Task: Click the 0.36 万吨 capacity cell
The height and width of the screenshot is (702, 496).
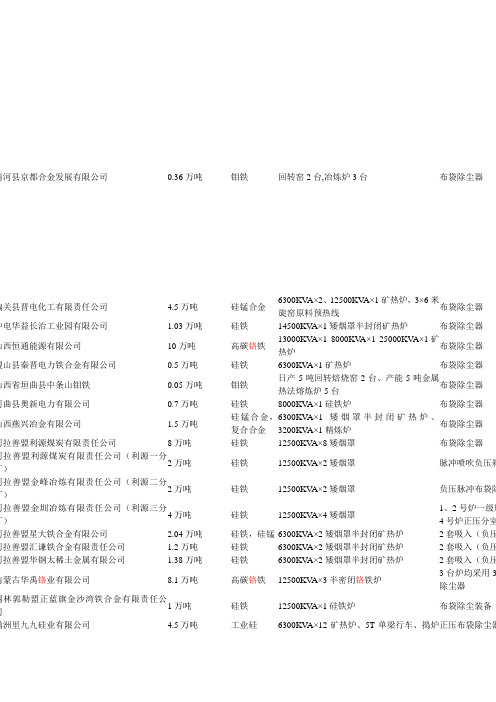Action: (x=184, y=177)
